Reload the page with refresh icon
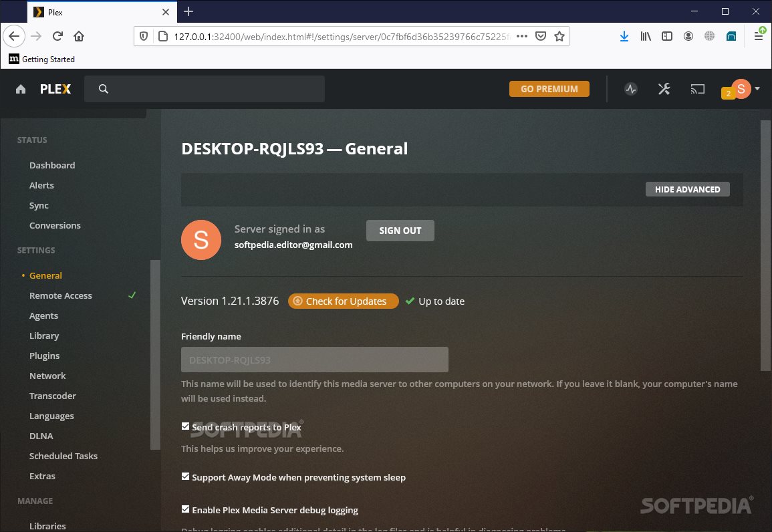The height and width of the screenshot is (532, 772). [x=57, y=36]
